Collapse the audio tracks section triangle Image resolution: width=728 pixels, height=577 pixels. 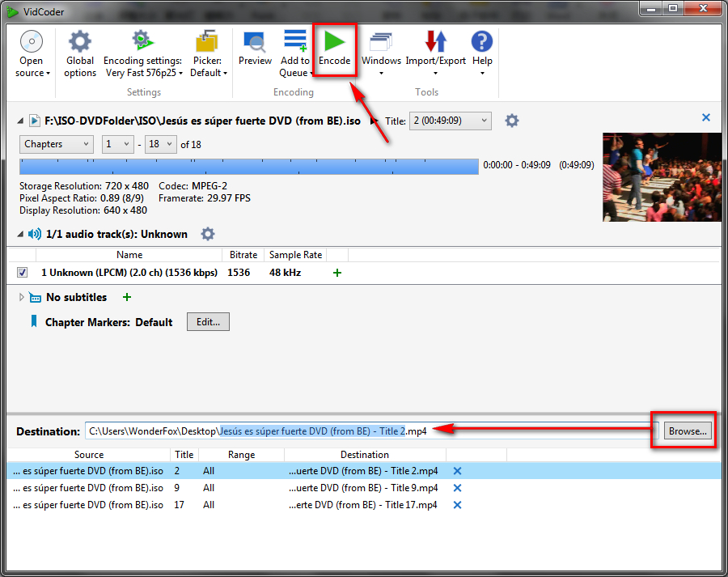(20, 234)
